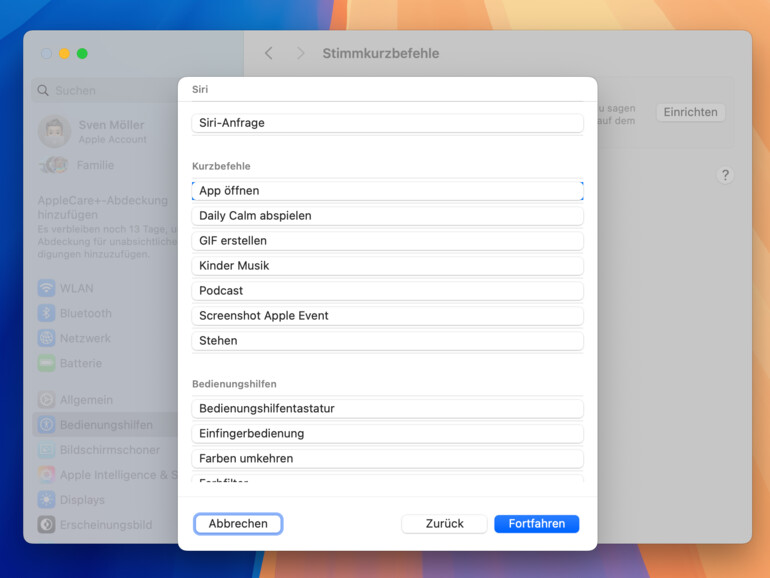Open Allgemein settings icon in sidebar
Viewport: 770px width, 578px height.
pos(46,400)
